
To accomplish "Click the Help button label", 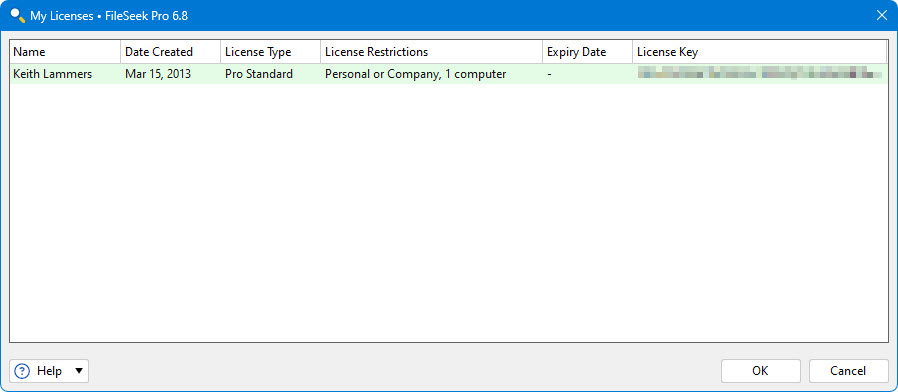I will coord(49,371).
